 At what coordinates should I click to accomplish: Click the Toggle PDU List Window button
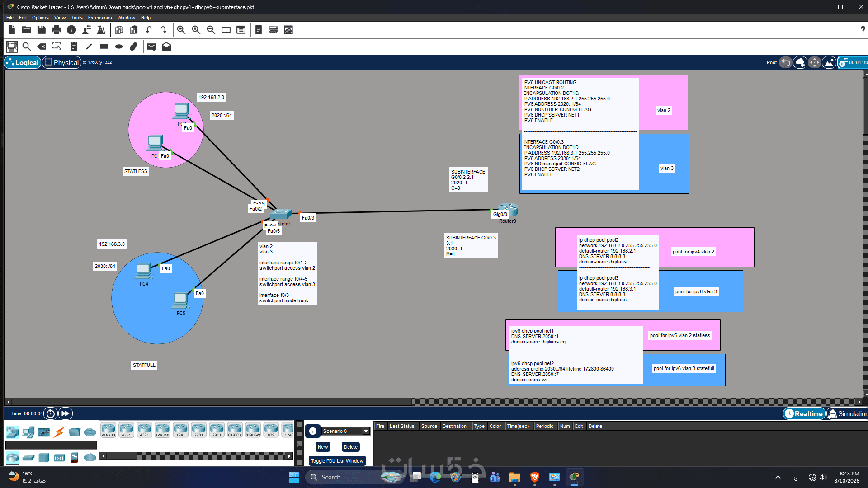click(x=337, y=461)
